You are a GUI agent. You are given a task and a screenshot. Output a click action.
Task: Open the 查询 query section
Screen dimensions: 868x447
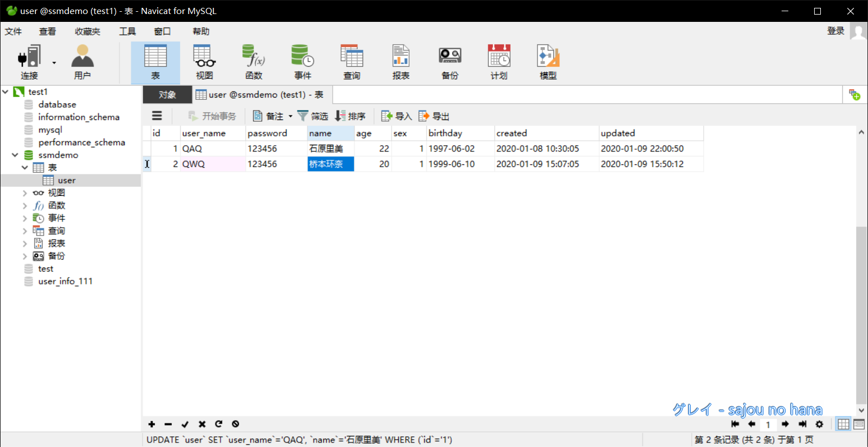(x=352, y=62)
